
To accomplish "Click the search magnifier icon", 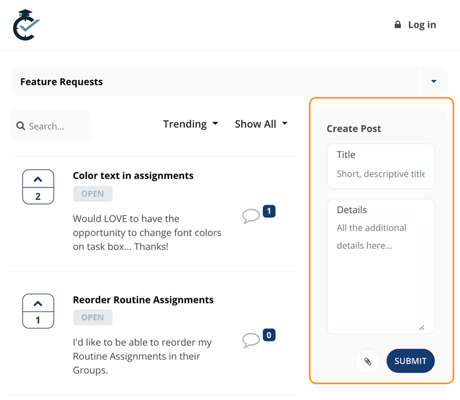I will [21, 126].
